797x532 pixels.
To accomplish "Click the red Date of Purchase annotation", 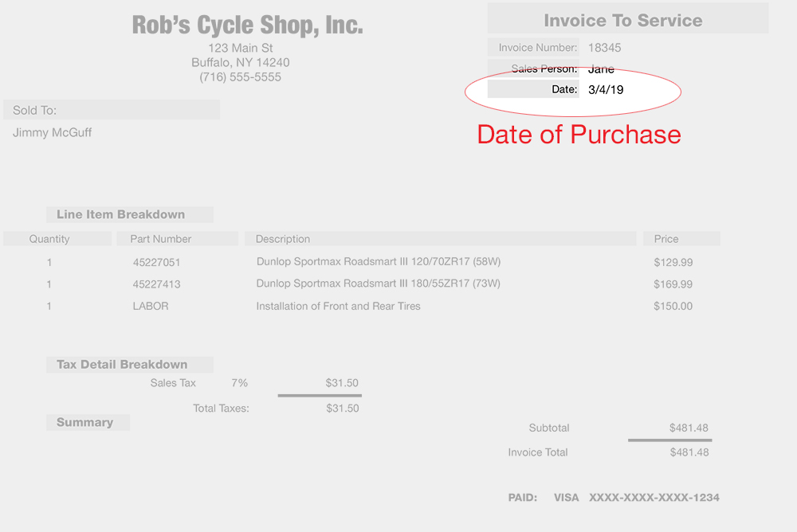I will coord(579,135).
